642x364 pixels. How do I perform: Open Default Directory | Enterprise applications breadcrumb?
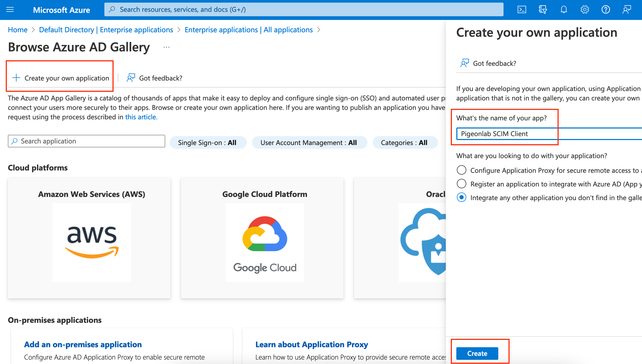coord(106,30)
